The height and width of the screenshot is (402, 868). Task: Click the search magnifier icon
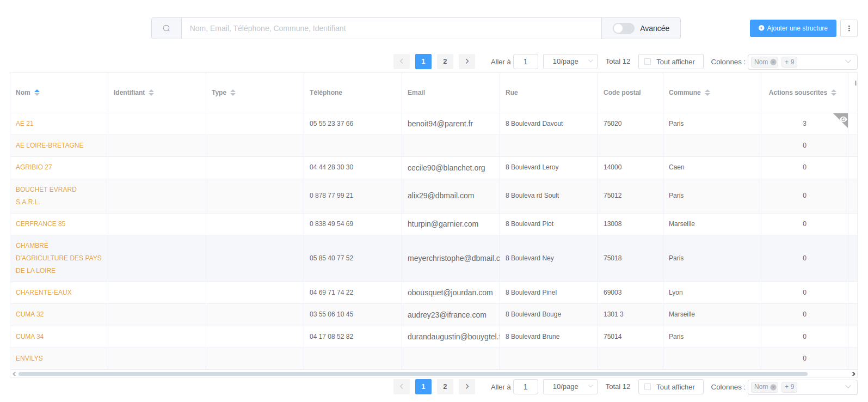(x=167, y=28)
